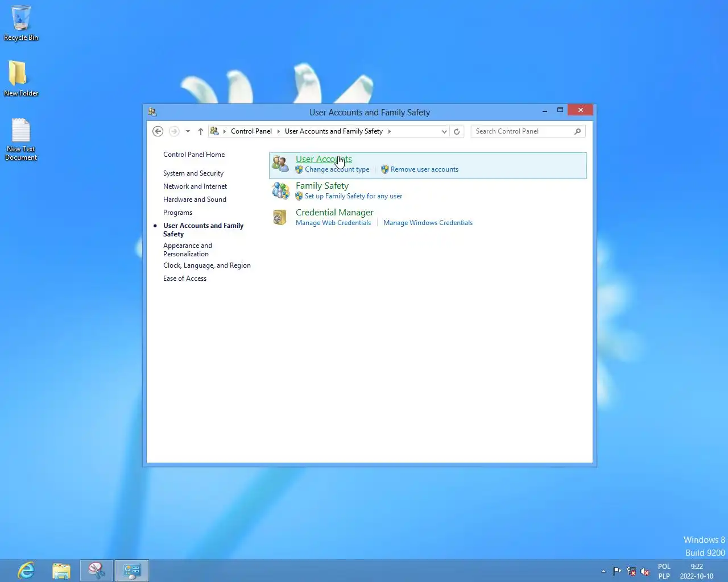
Task: Expand breadcrumb arrow after Control Panel
Action: click(279, 131)
